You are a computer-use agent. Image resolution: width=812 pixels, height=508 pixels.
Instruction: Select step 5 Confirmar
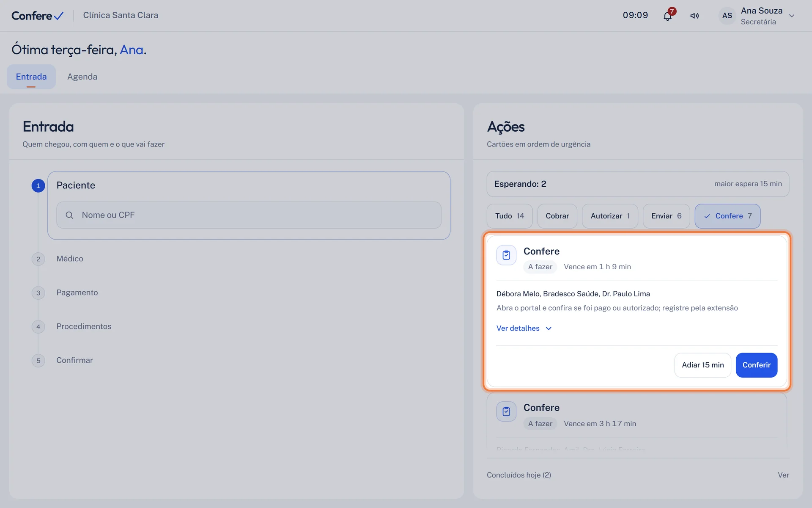74,360
